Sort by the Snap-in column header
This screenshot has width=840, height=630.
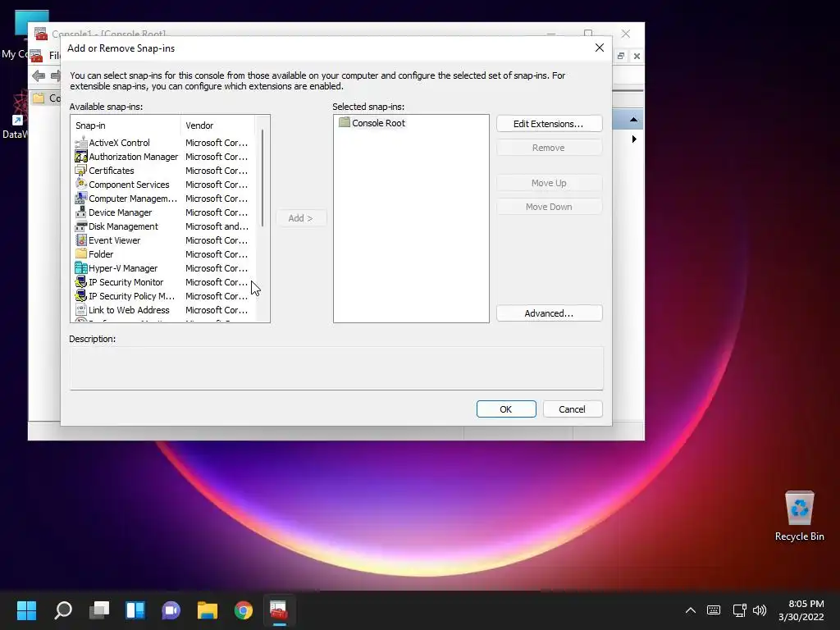[126, 126]
